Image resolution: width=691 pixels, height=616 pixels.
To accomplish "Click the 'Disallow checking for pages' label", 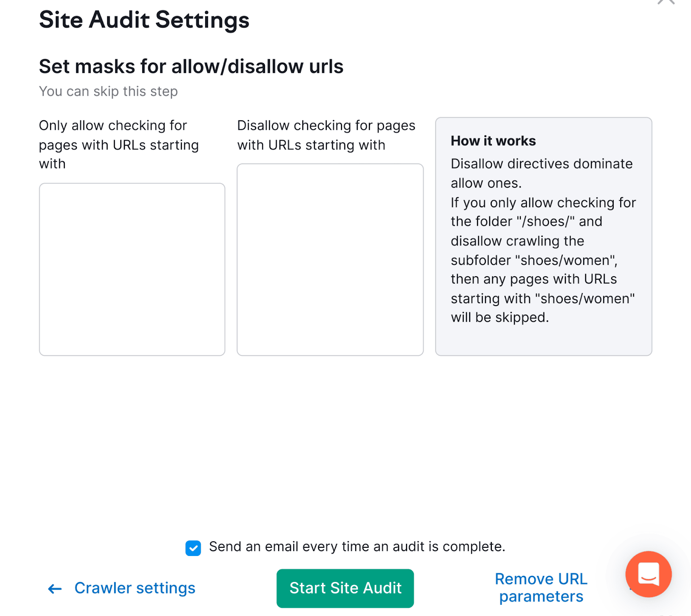I will coord(326,135).
